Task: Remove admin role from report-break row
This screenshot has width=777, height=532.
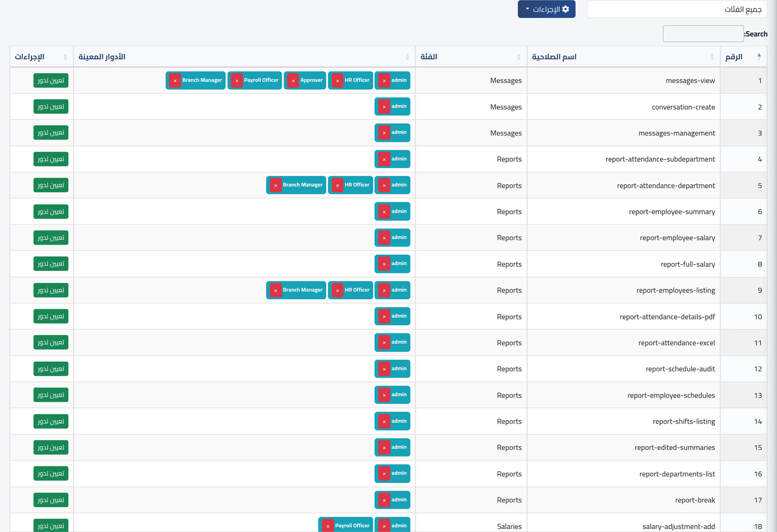Action: coord(384,500)
